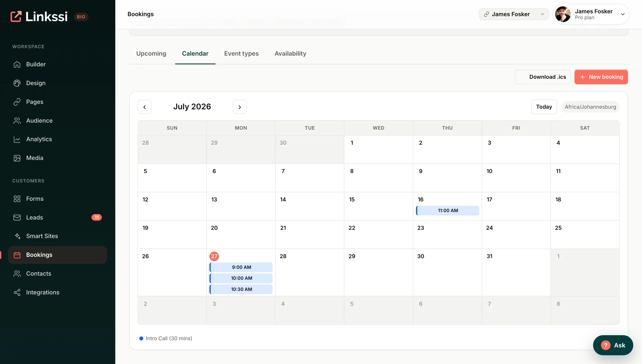Click the Leads badge showing 11
Screen dimensions: 642x364
97,217
